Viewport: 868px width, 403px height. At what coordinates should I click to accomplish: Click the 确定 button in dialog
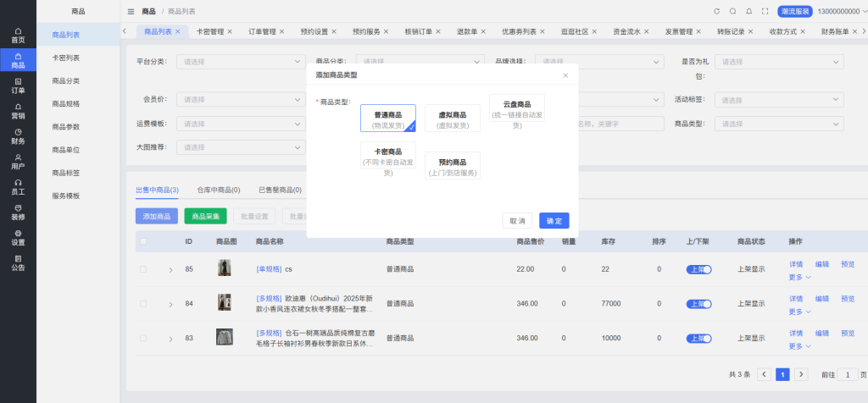(x=554, y=221)
